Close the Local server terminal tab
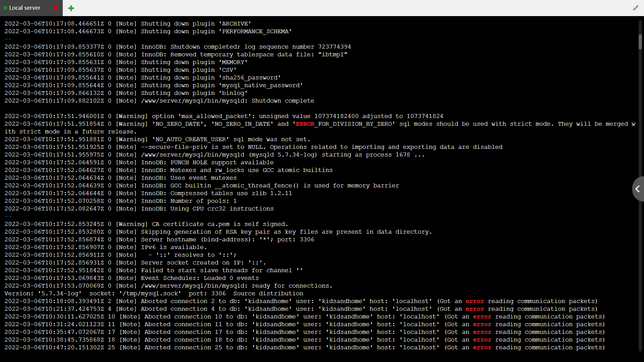This screenshot has height=362, width=644. [x=55, y=8]
